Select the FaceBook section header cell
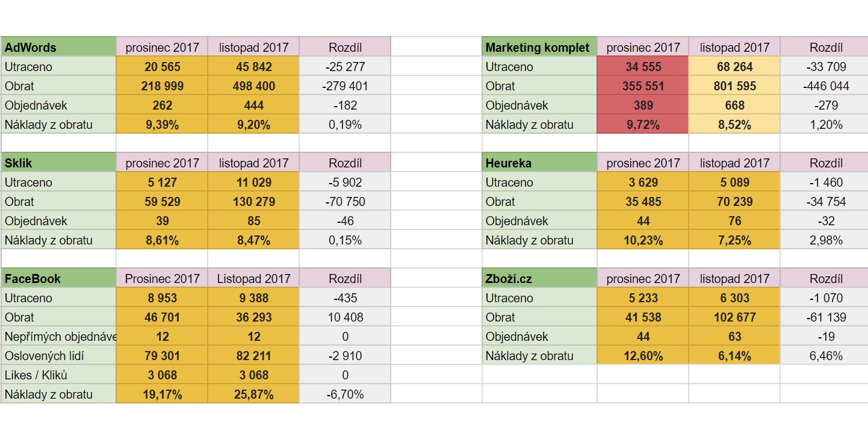Screen dimensions: 868x439 pos(58,278)
